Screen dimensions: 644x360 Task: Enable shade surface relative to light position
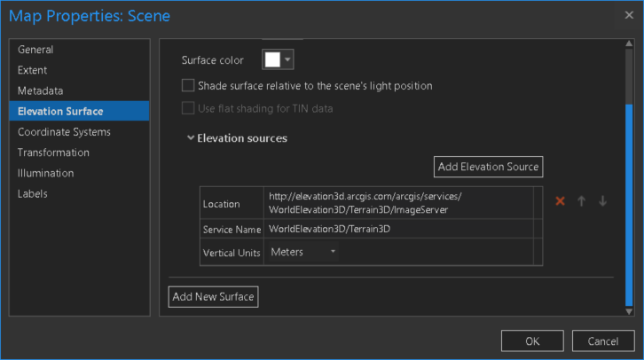[188, 86]
